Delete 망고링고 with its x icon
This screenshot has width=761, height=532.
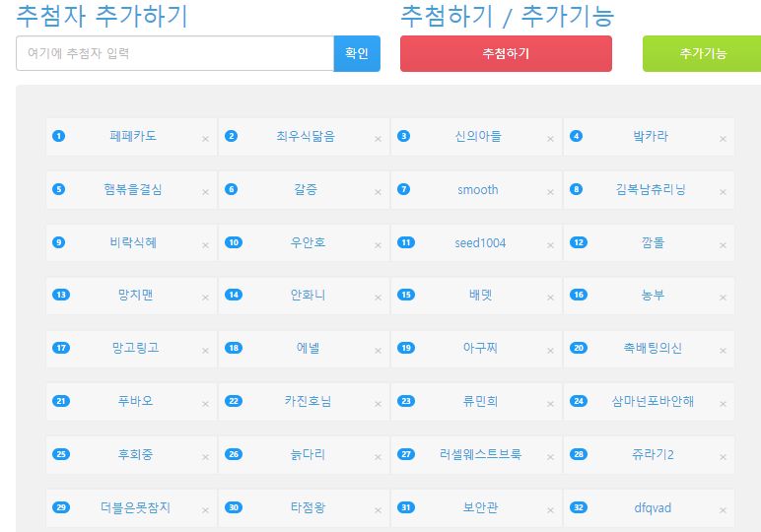point(205,351)
